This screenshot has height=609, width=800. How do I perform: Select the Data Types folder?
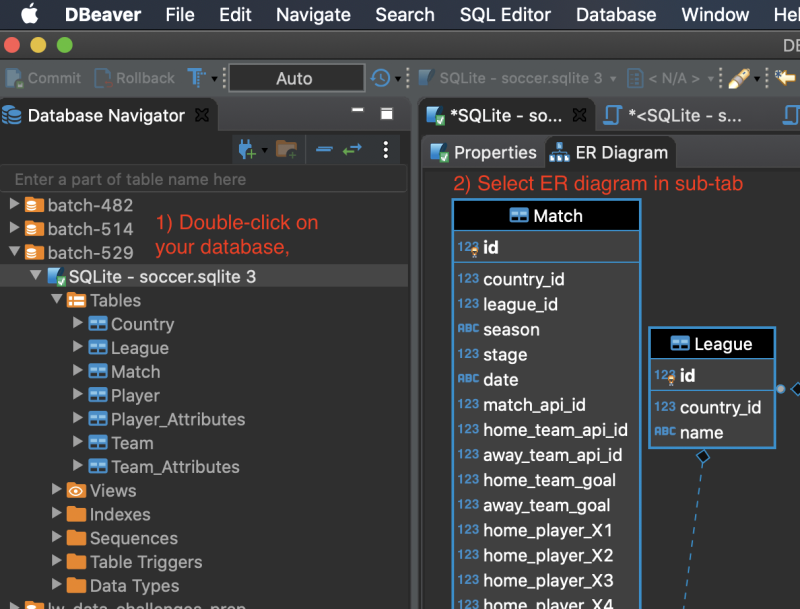click(x=134, y=586)
